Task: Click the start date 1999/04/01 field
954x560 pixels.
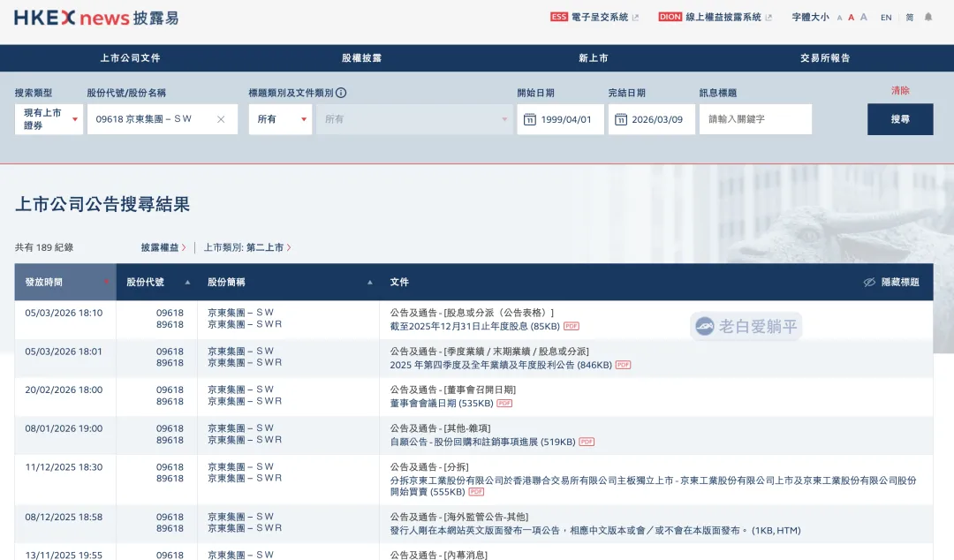Action: [560, 119]
